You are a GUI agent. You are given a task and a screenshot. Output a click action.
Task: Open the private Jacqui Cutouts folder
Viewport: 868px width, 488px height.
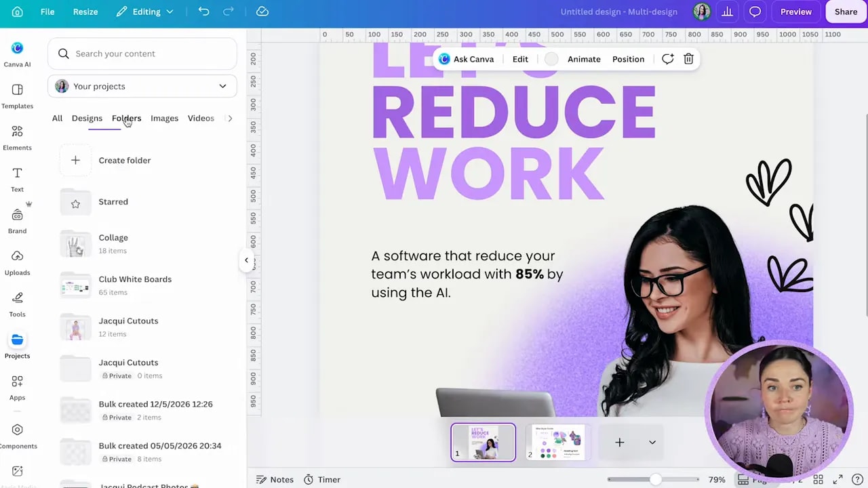tap(142, 369)
